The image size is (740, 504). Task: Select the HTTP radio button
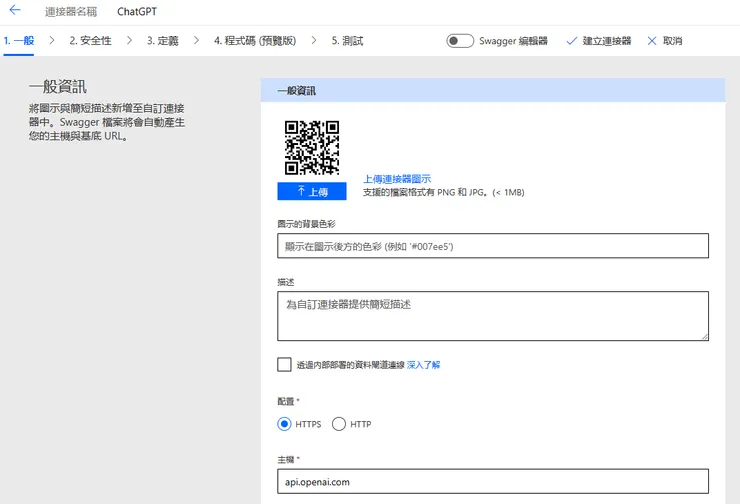click(339, 424)
